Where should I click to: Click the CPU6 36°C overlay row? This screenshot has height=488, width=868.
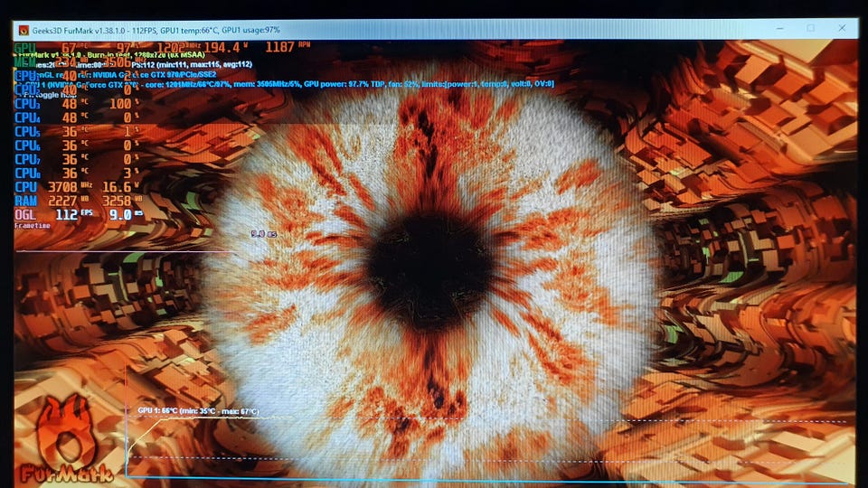(76, 145)
